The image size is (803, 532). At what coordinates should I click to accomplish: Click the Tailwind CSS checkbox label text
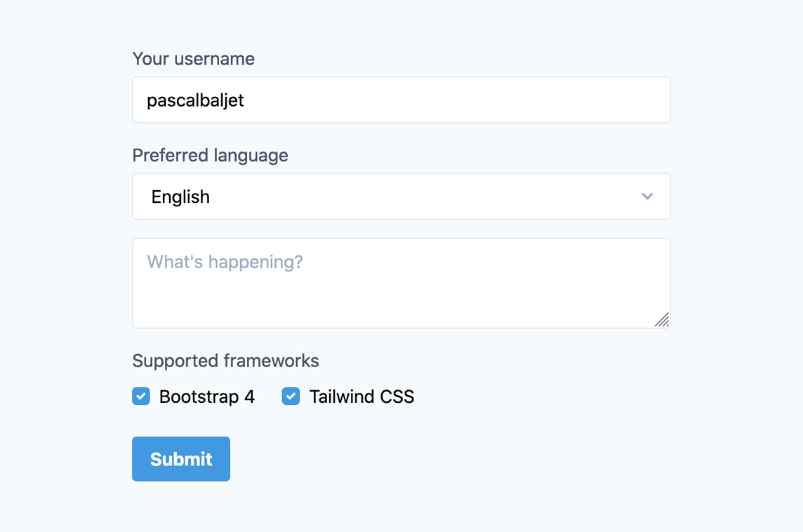(x=361, y=396)
